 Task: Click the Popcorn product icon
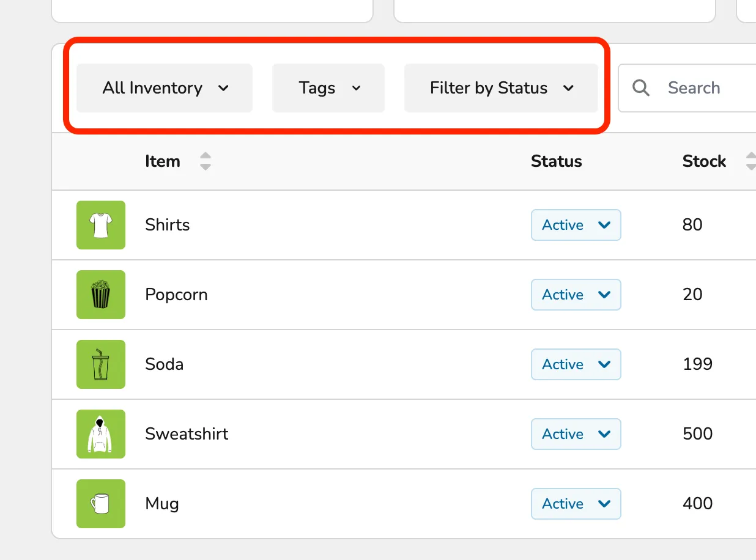click(x=101, y=295)
